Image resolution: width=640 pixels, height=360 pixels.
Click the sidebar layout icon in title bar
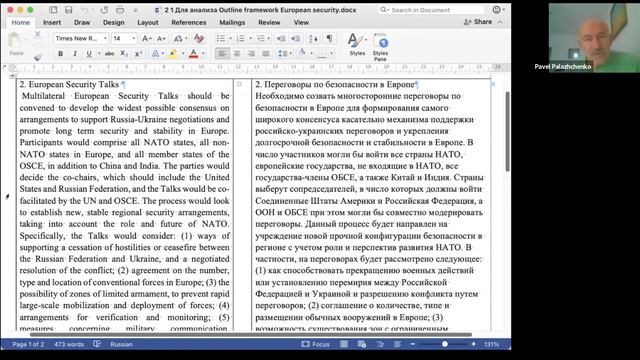coord(53,10)
